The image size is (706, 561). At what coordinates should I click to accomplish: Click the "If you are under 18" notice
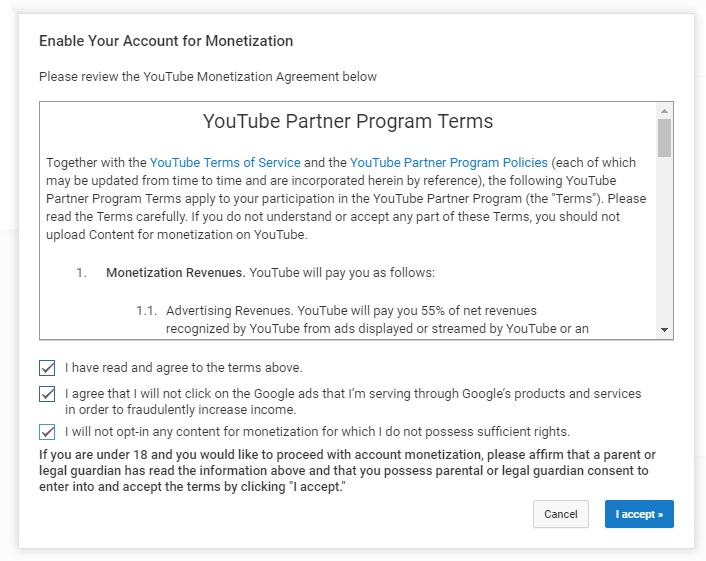(x=347, y=471)
